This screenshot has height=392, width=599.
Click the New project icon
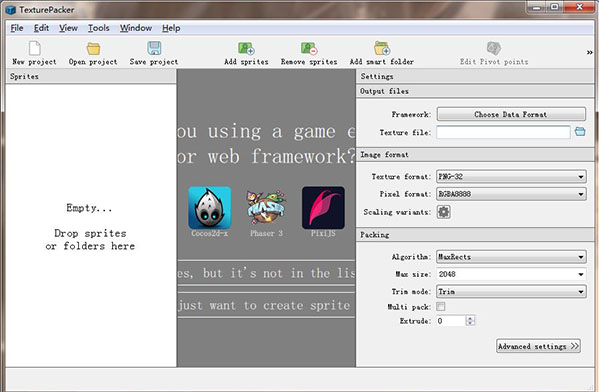point(35,49)
